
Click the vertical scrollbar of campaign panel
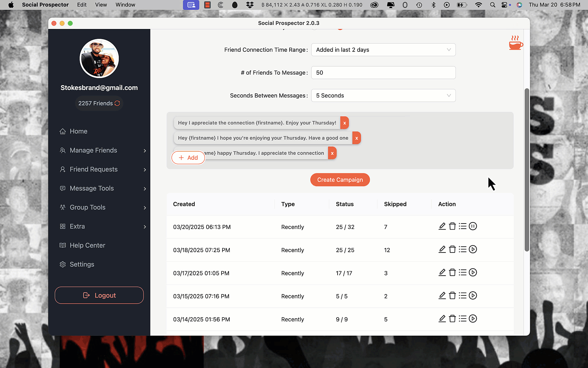click(x=527, y=170)
